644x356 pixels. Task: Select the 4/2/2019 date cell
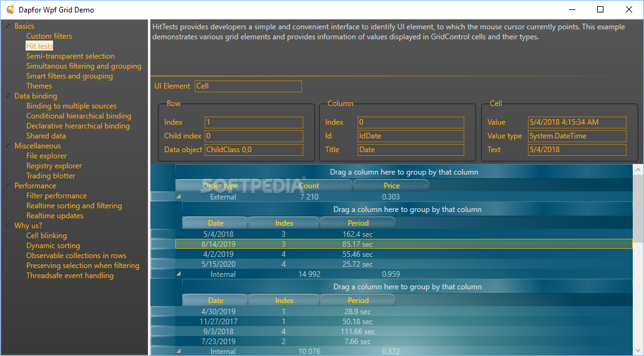[218, 254]
